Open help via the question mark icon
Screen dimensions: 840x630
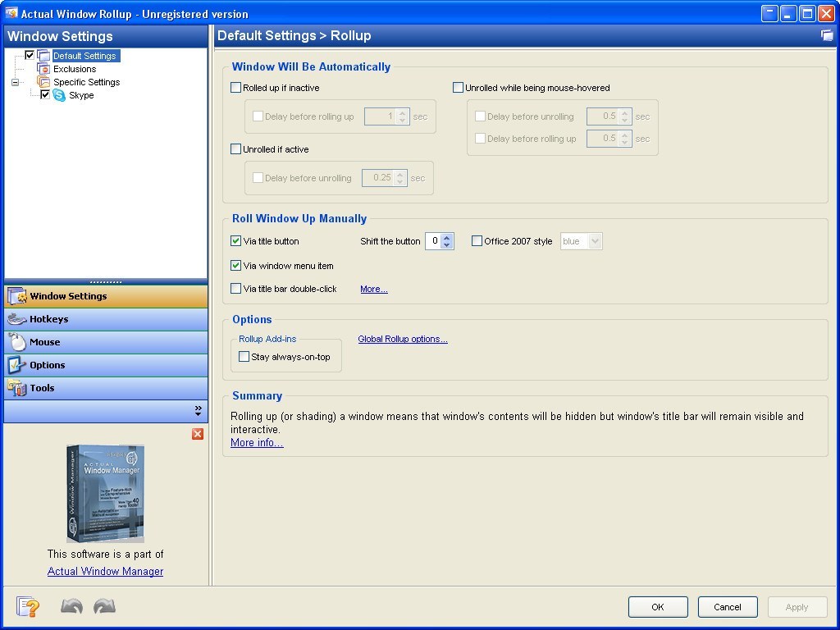(28, 607)
